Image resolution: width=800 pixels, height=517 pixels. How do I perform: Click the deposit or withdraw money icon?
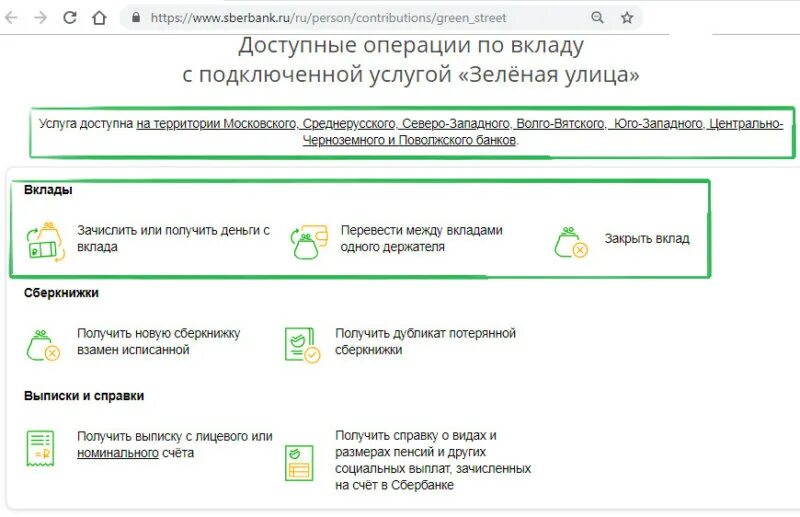[x=45, y=242]
